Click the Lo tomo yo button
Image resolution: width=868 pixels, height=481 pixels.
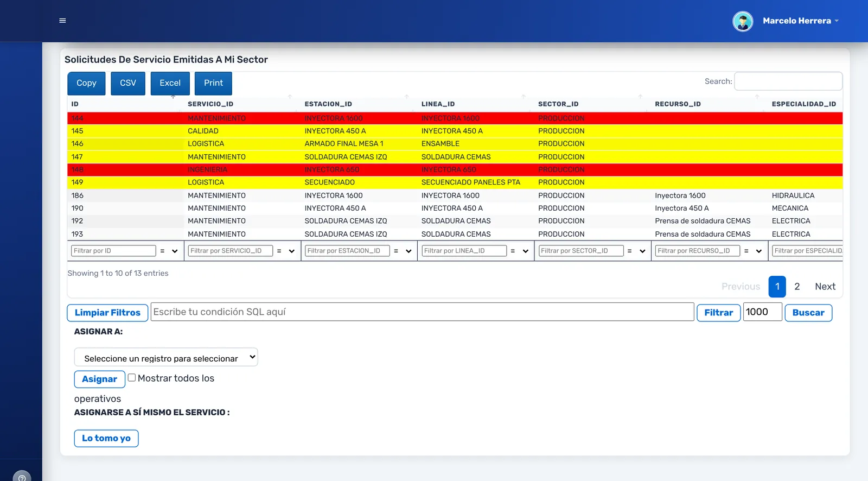point(106,438)
